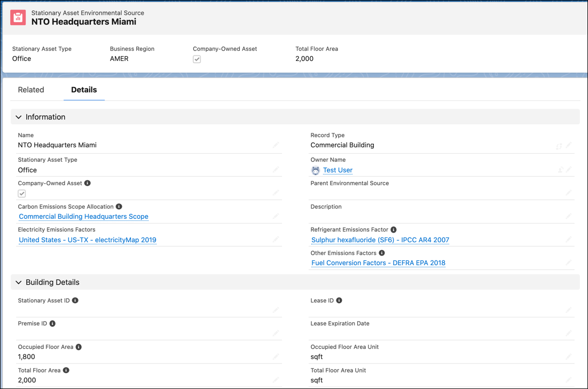Click the sqft value under Occupied Floor Area Unit
Screen dimensions: 588x389
[317, 357]
